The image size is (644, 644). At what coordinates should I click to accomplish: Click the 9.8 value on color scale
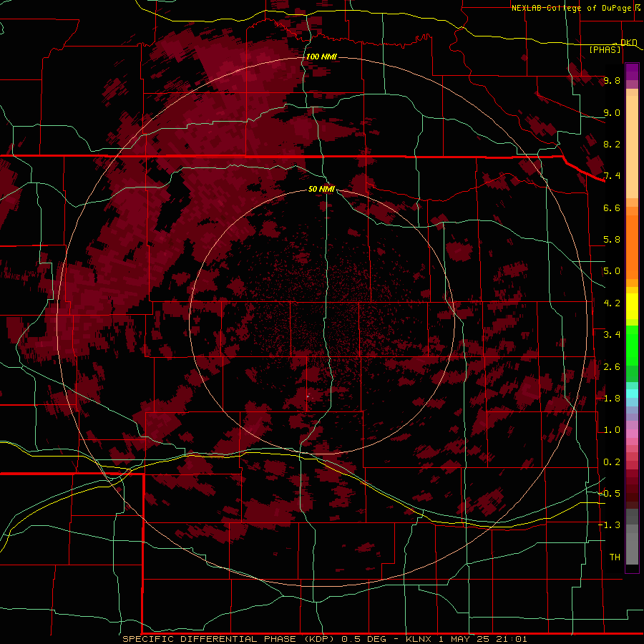tap(612, 80)
